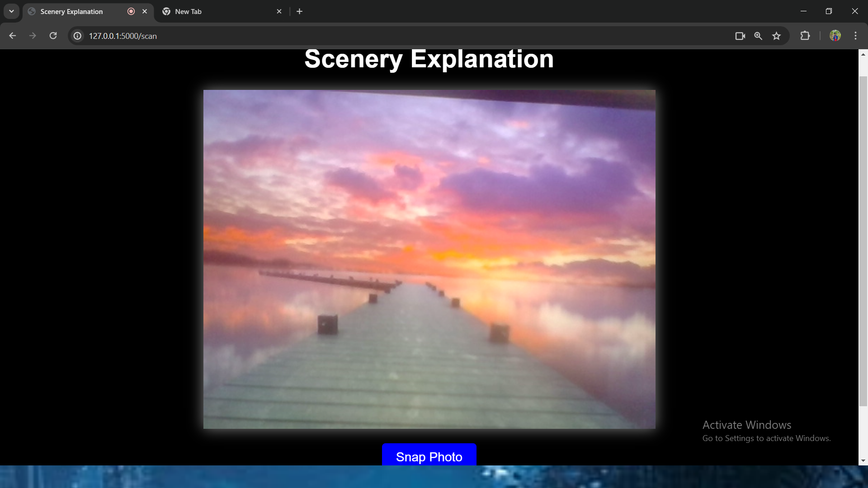Click the page scrollbar down arrow
The image size is (868, 488).
click(863, 460)
